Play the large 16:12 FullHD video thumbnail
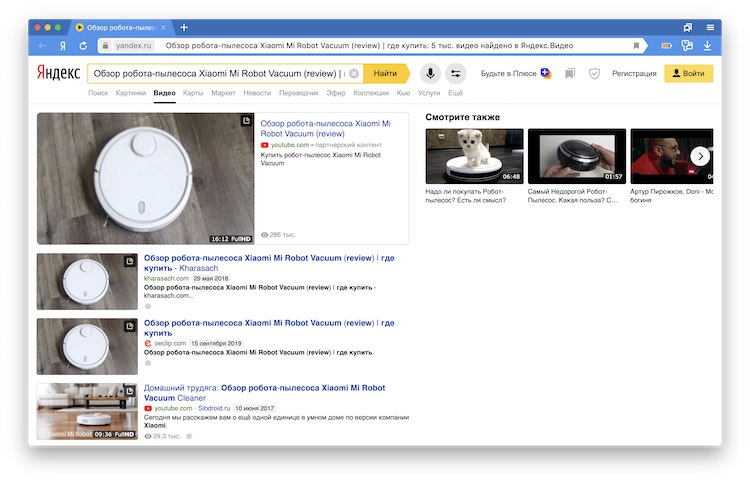Screen dimensions: 750x483 (145, 178)
